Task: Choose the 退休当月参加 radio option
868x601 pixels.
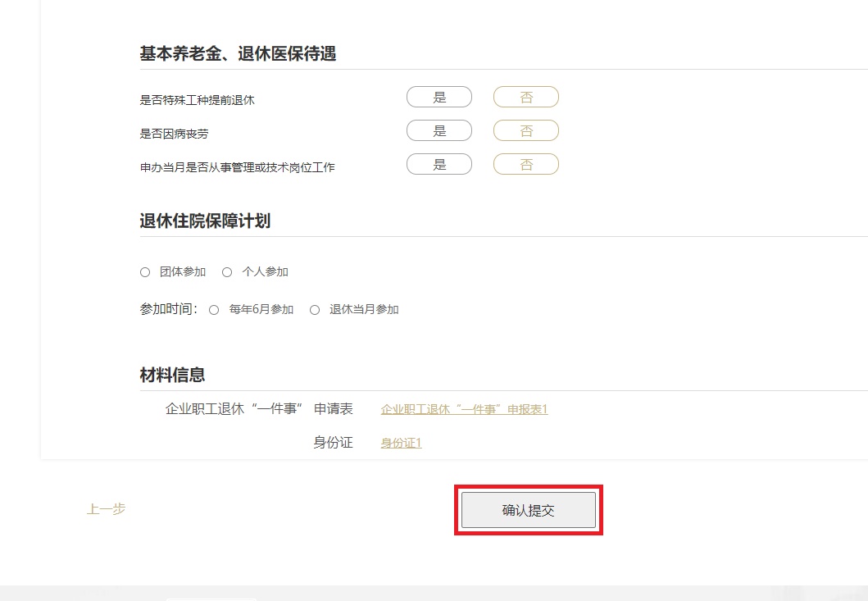Action: 315,310
